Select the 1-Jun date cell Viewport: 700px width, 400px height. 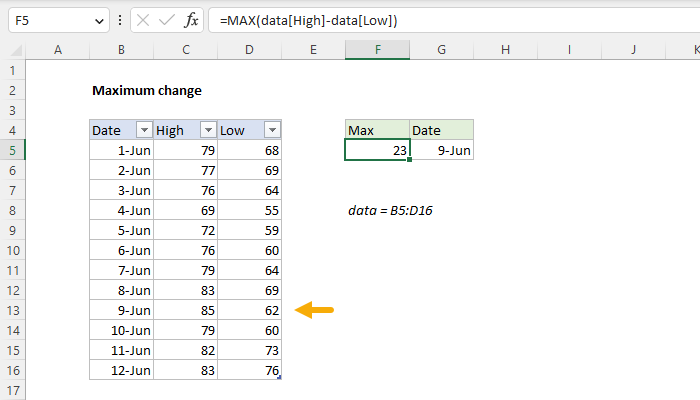121,150
